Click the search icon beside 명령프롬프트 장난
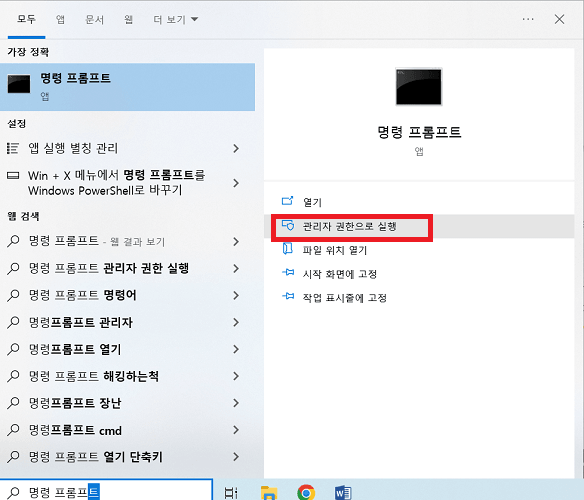This screenshot has width=584, height=500. coord(13,403)
